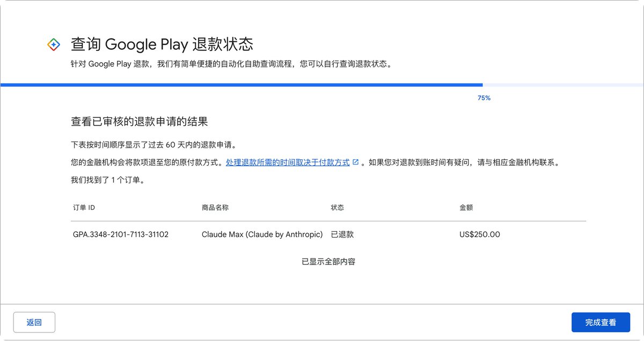Click the blue progress bar at 75%

241,85
